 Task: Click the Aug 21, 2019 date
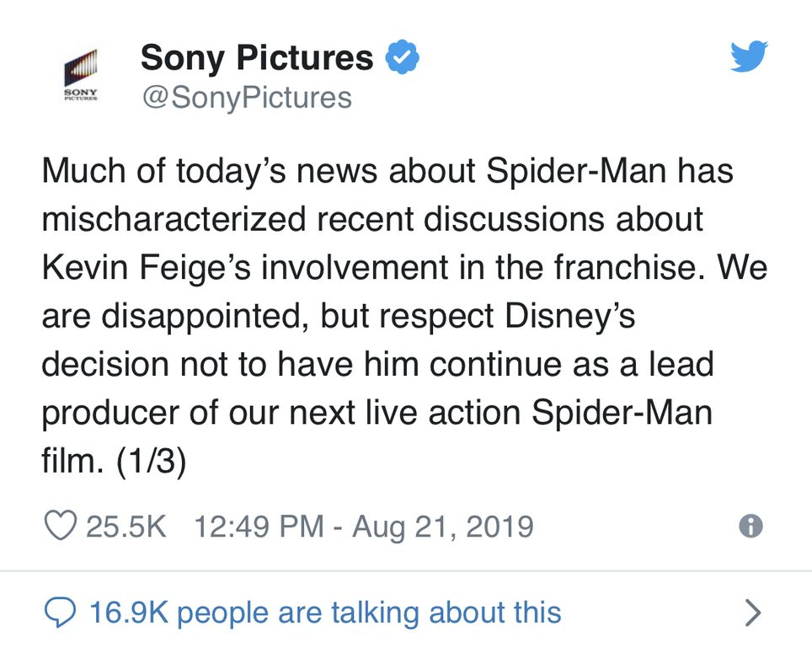(442, 527)
